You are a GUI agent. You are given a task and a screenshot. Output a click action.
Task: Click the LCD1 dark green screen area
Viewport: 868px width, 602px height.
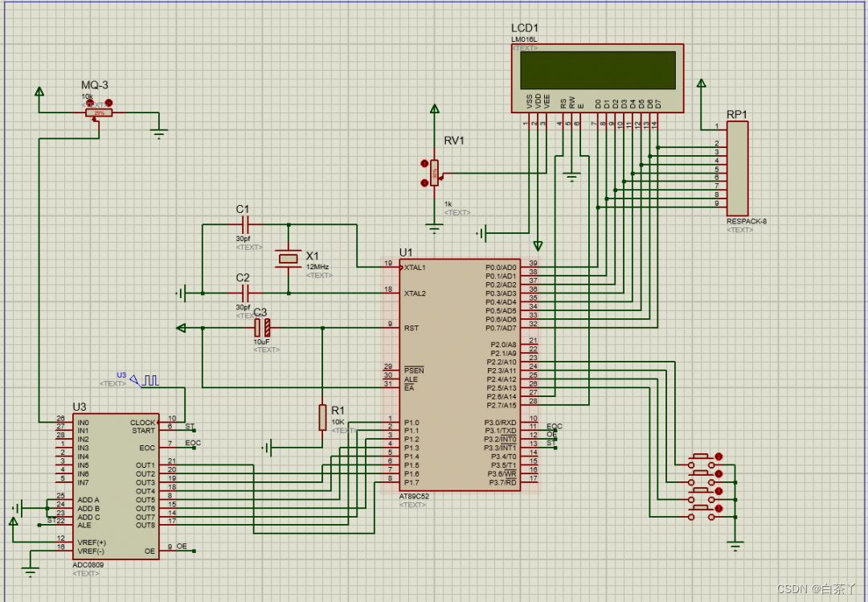pyautogui.click(x=598, y=71)
